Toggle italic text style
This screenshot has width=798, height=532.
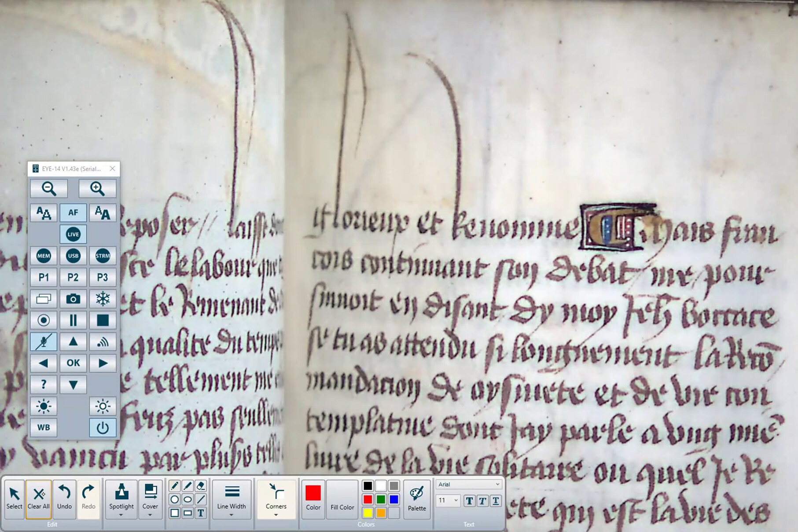click(x=483, y=501)
